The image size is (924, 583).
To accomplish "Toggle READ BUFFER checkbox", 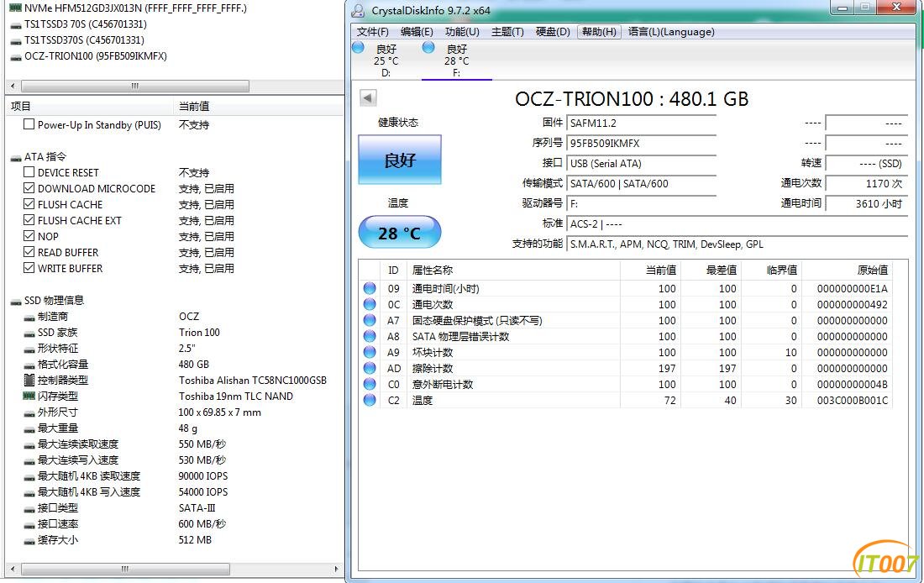I will click(29, 252).
